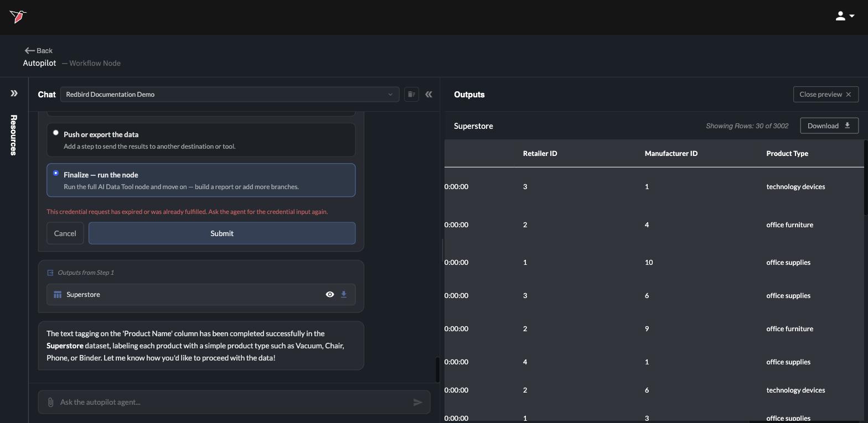
Task: Focus the Ask the autopilot agent input
Action: (234, 402)
